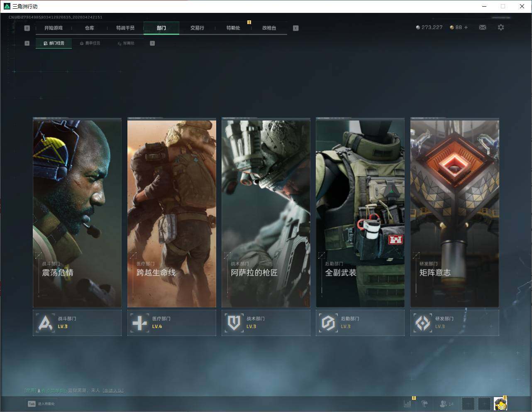The width and height of the screenshot is (532, 412).
Task: Close the 三角洲行动 window
Action: click(x=522, y=6)
